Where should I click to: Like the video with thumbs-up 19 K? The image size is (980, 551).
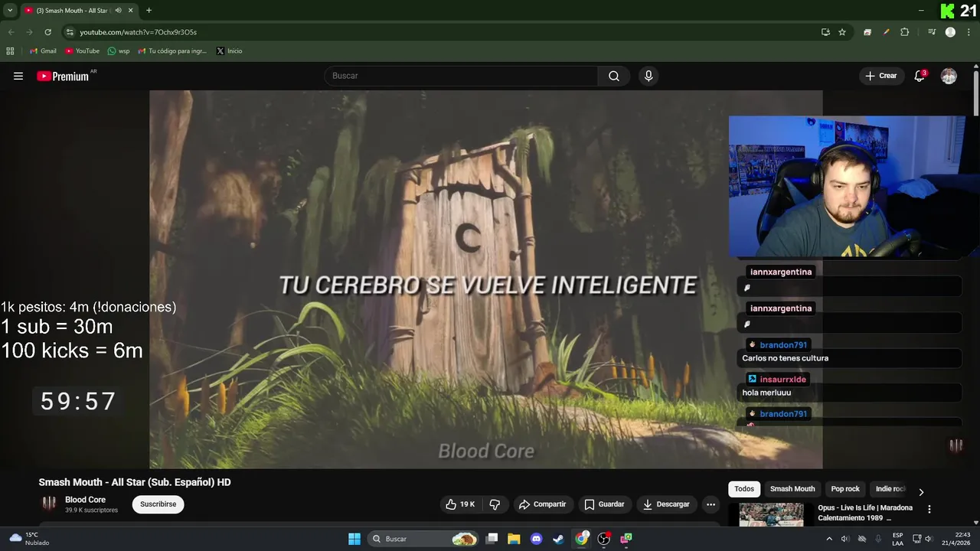(460, 504)
